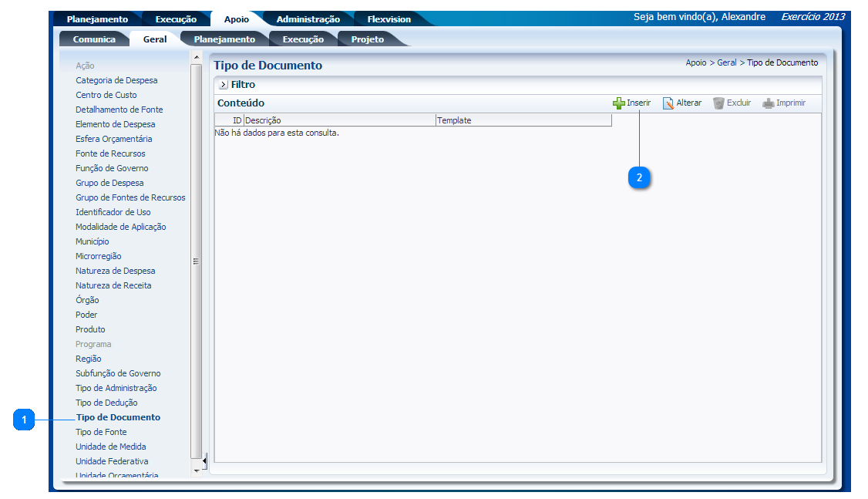
Task: Click the Imprimir printer icon
Action: pyautogui.click(x=768, y=103)
